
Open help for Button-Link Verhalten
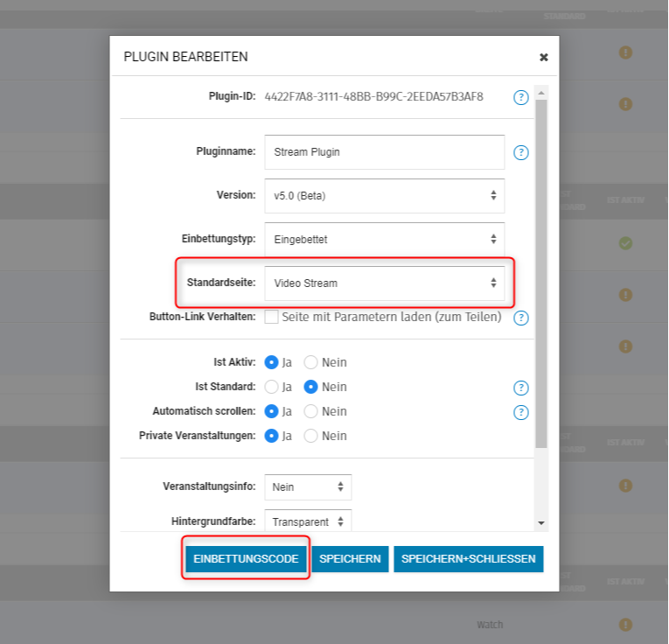click(x=521, y=318)
